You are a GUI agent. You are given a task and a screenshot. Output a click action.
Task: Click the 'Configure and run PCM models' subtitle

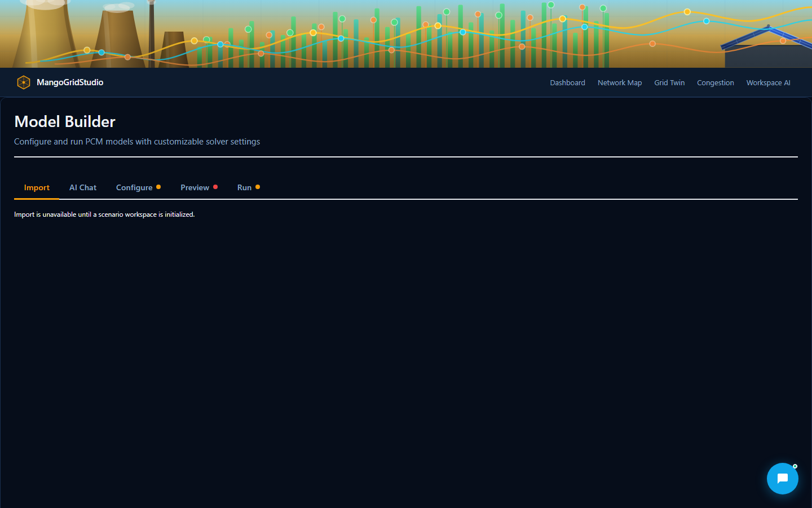[x=137, y=142]
